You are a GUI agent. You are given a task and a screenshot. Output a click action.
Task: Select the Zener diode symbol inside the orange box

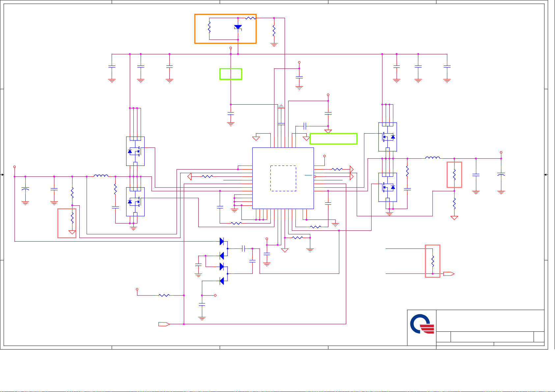[x=238, y=27]
